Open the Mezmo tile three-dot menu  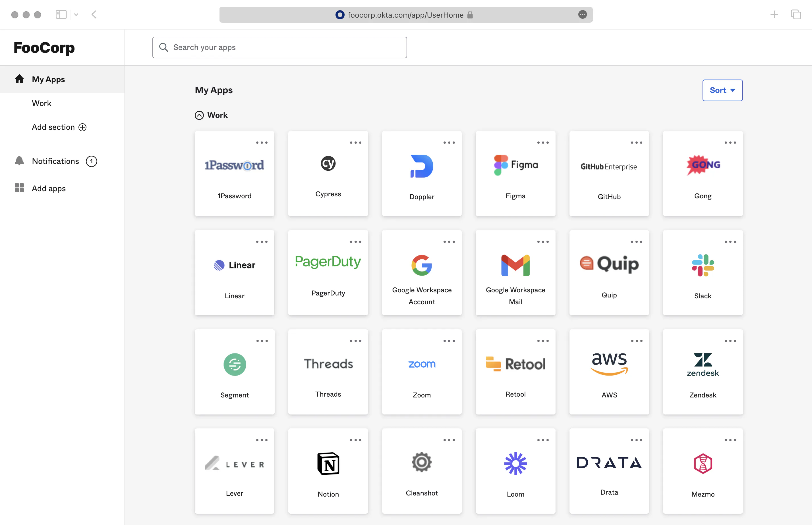pos(730,440)
